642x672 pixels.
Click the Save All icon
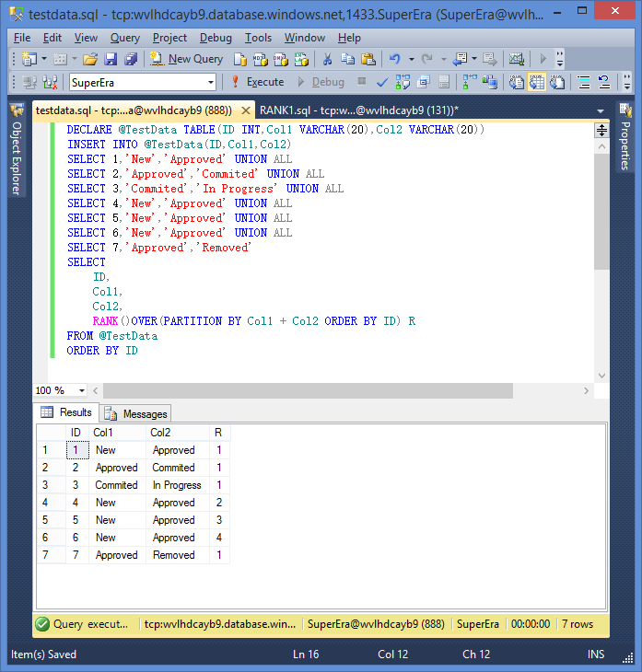(130, 59)
